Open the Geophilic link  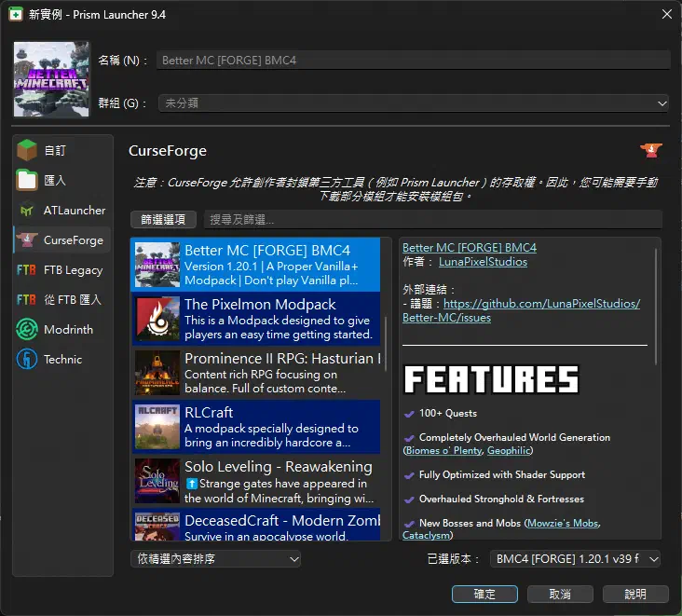(508, 451)
